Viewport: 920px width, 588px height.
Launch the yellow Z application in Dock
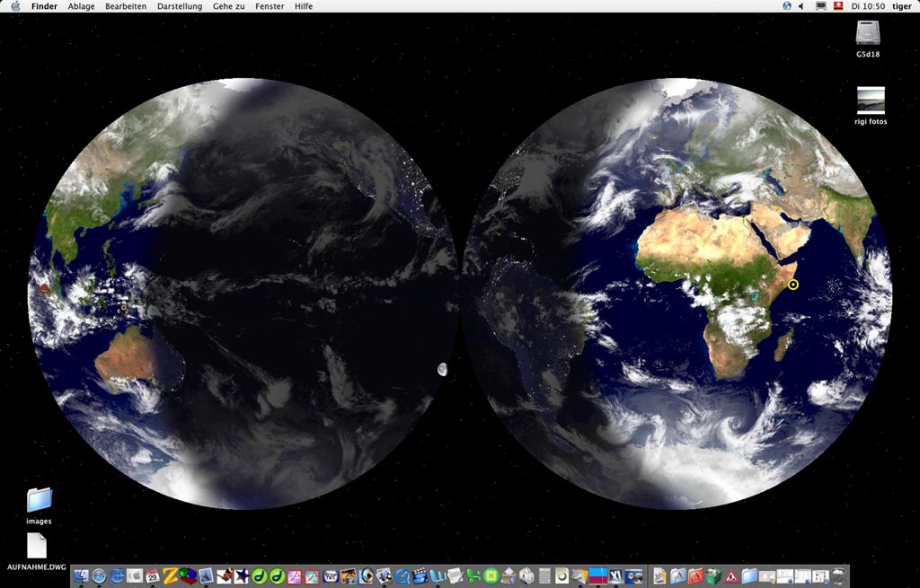(x=170, y=575)
